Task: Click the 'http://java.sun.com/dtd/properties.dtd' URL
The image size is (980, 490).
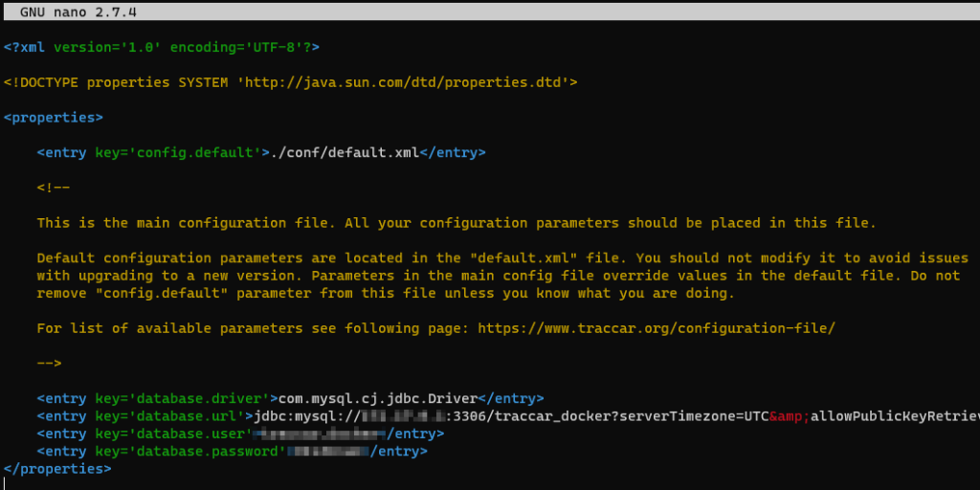Action: click(x=403, y=82)
